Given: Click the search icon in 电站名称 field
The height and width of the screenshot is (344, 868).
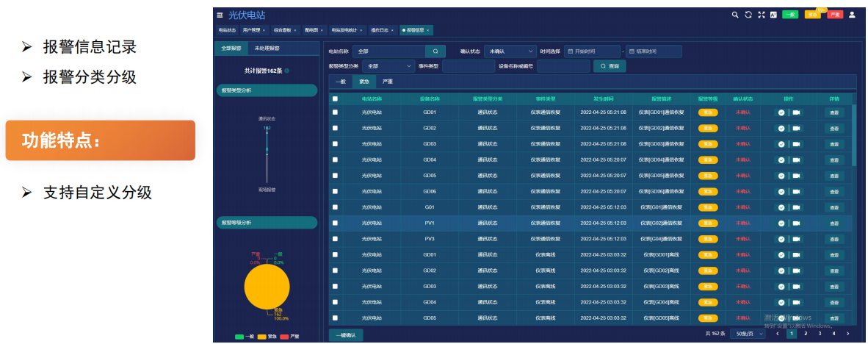Looking at the screenshot, I should tap(435, 51).
